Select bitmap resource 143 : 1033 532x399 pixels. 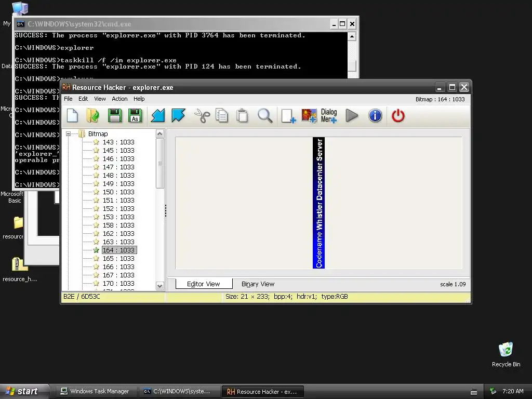coord(118,142)
